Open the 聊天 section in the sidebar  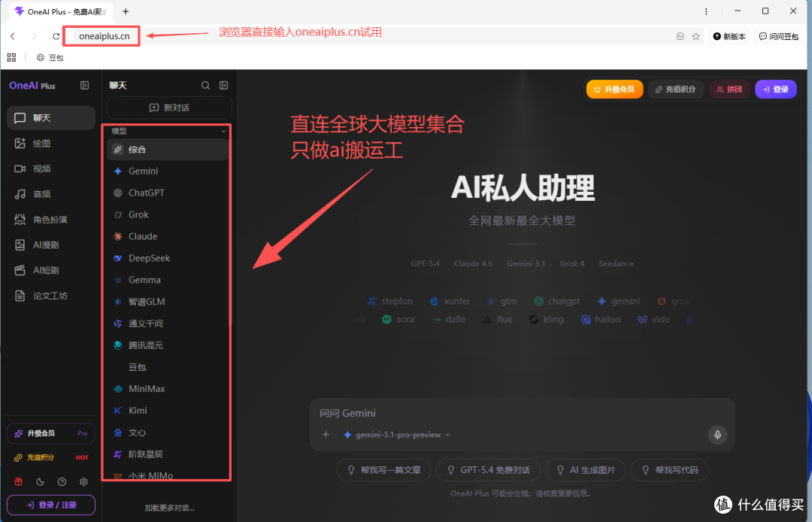pos(51,118)
